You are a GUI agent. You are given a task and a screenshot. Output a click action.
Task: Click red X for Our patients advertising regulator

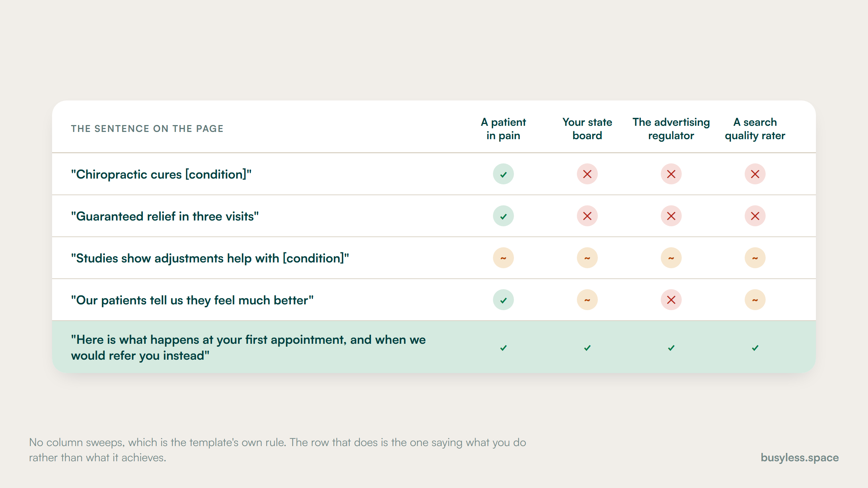pyautogui.click(x=671, y=300)
